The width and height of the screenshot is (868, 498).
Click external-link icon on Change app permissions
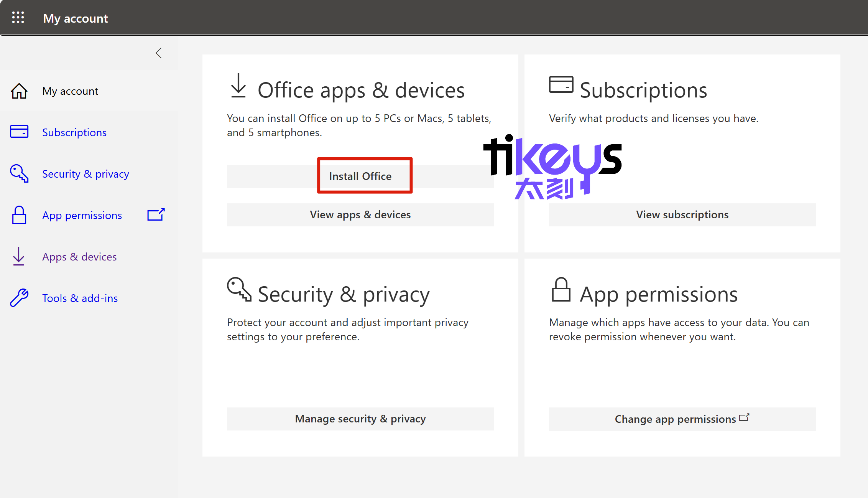point(744,417)
